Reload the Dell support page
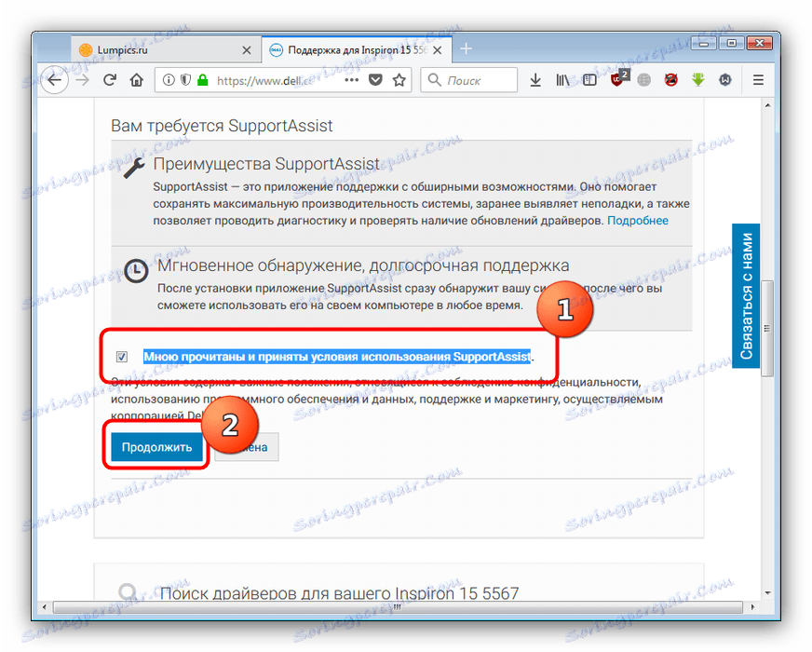812x652 pixels. pyautogui.click(x=109, y=80)
